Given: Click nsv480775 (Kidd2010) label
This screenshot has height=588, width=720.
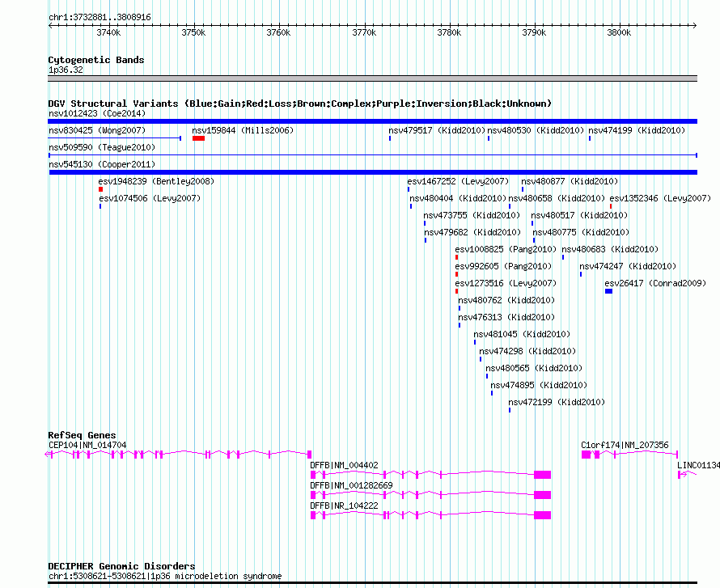Looking at the screenshot, I should click(x=581, y=232).
